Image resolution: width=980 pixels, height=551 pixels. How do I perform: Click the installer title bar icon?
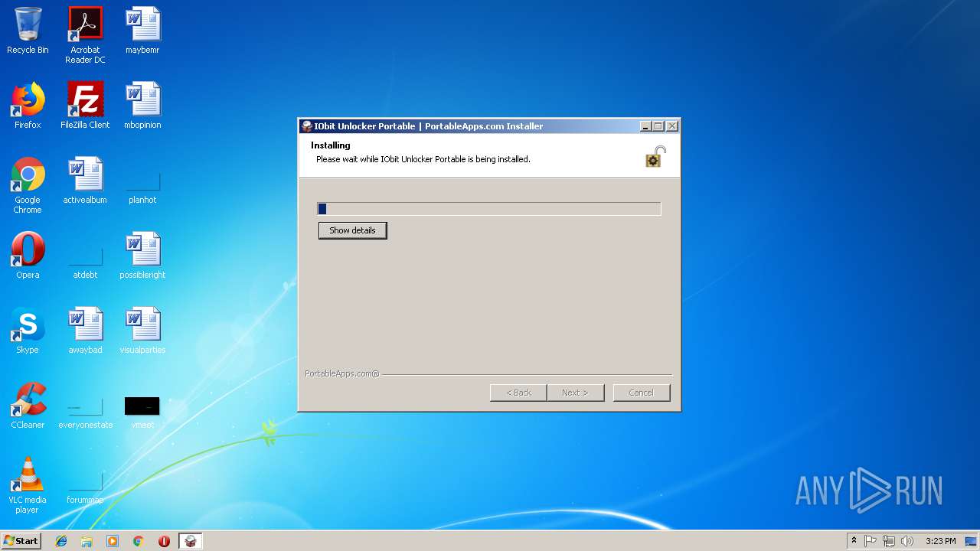[x=307, y=126]
